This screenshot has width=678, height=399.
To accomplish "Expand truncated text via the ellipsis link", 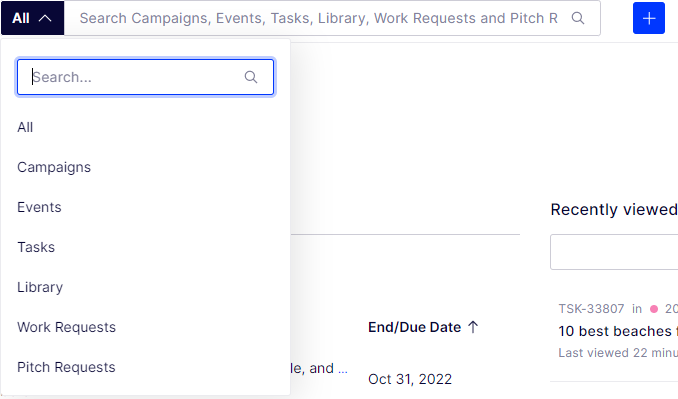I will [343, 369].
